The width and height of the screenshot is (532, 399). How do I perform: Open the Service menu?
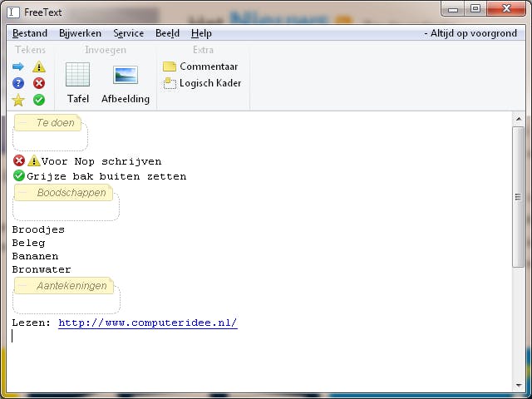tap(129, 33)
